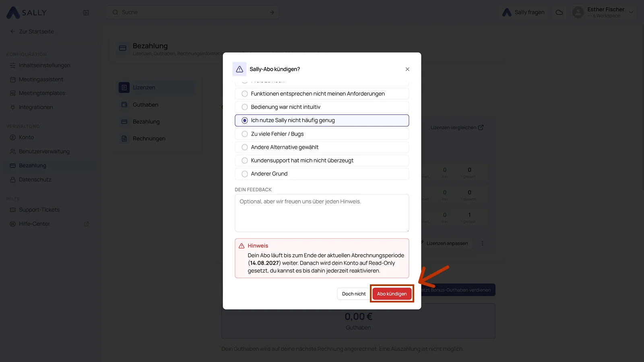
Task: Collapse the sidebar panel icon
Action: click(86, 13)
